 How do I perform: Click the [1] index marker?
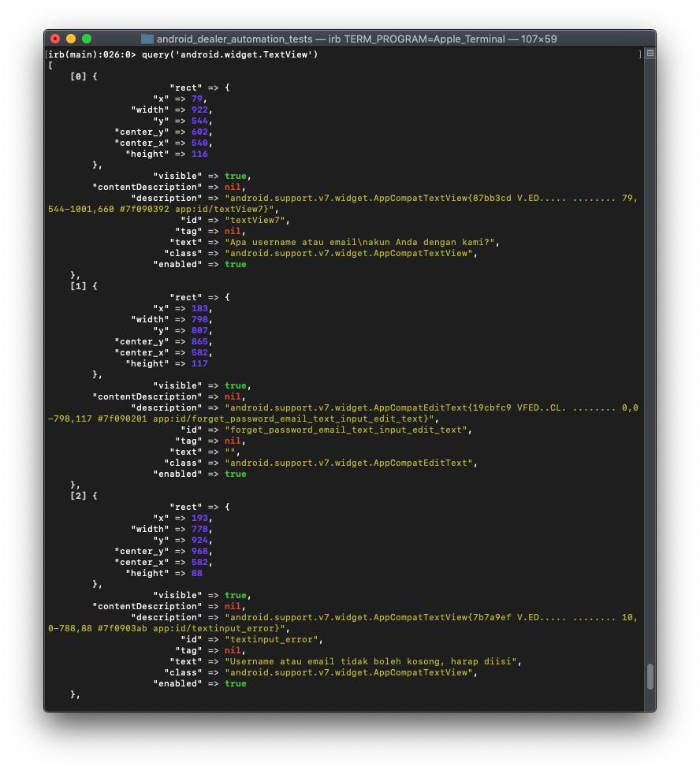pos(78,286)
